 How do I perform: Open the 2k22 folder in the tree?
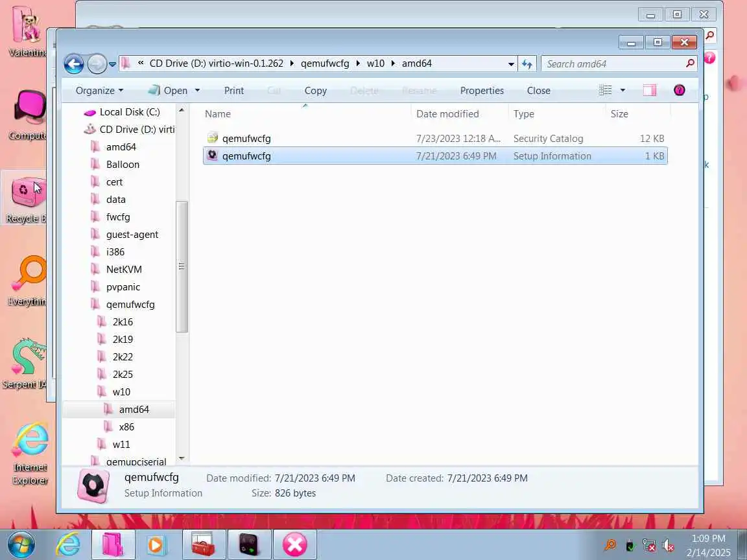pyautogui.click(x=123, y=357)
